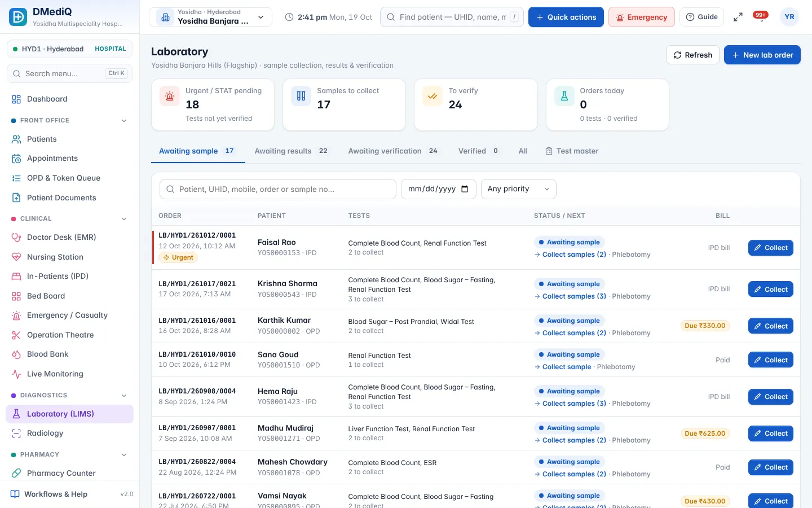Open the Test master tab
The image size is (812, 508).
pos(572,151)
